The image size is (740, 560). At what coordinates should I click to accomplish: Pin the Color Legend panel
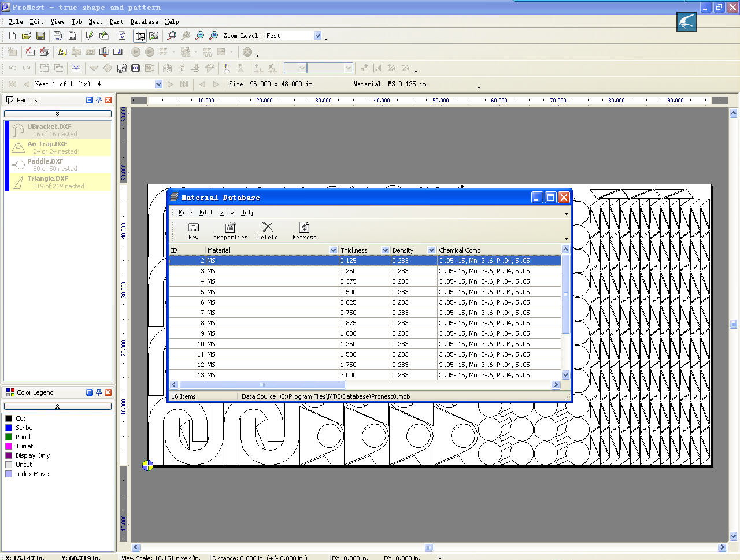pyautogui.click(x=98, y=392)
